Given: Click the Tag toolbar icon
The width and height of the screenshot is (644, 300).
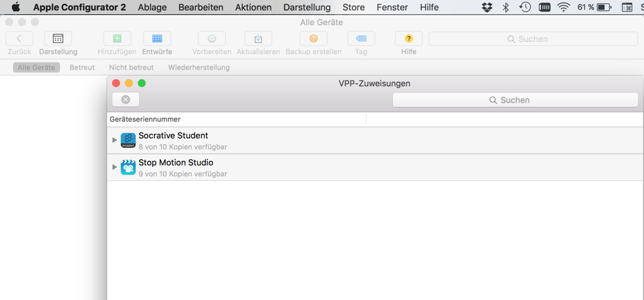Looking at the screenshot, I should [x=361, y=39].
